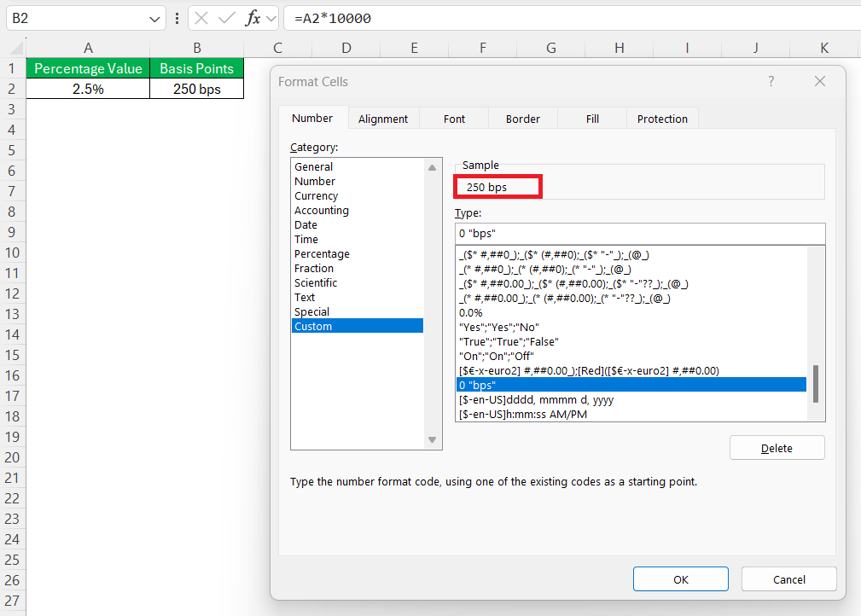Select column C header
Viewport: 861px width, 616px height.
point(278,48)
